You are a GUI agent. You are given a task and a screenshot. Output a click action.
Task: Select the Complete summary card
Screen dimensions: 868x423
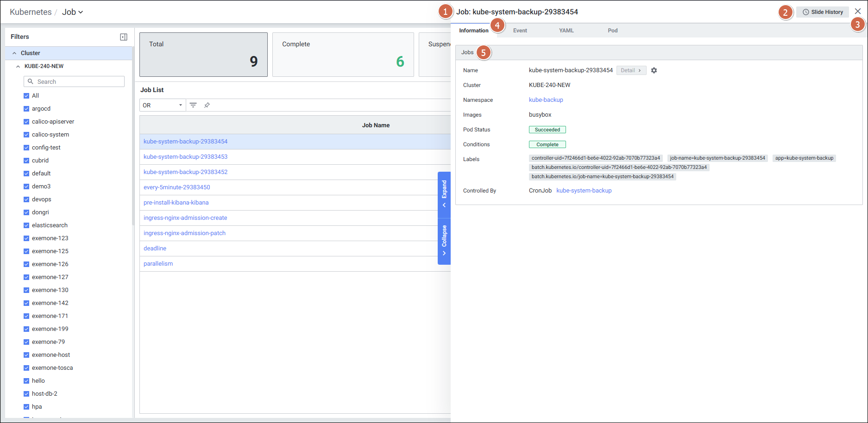tap(343, 55)
